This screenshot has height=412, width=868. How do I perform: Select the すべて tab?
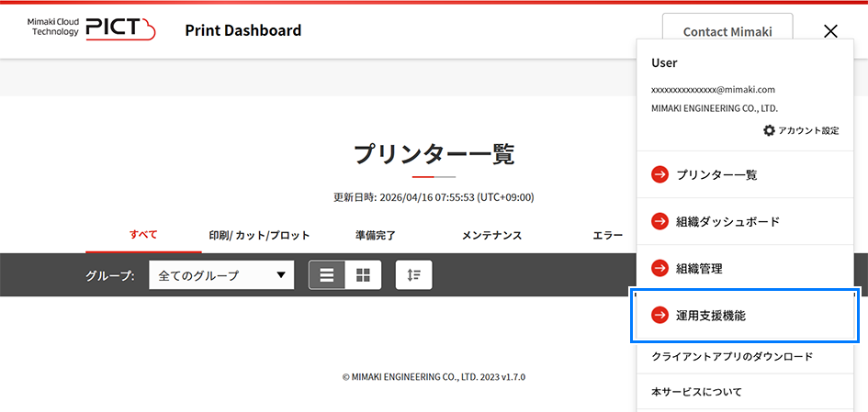143,235
